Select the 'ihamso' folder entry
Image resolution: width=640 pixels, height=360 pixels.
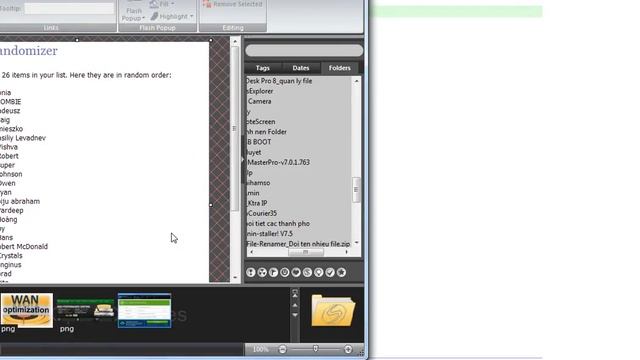pyautogui.click(x=258, y=183)
